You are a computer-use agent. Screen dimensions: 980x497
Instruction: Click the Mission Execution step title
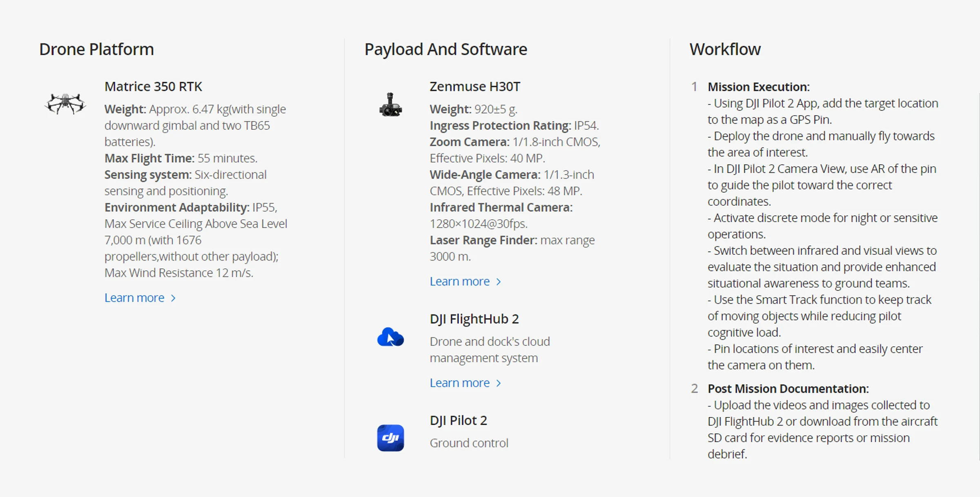tap(758, 87)
